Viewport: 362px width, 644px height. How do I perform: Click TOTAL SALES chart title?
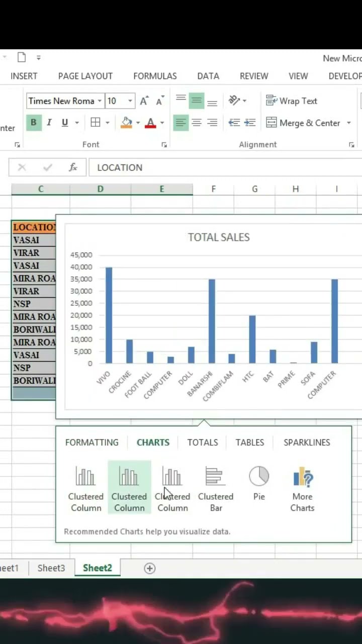tap(219, 237)
